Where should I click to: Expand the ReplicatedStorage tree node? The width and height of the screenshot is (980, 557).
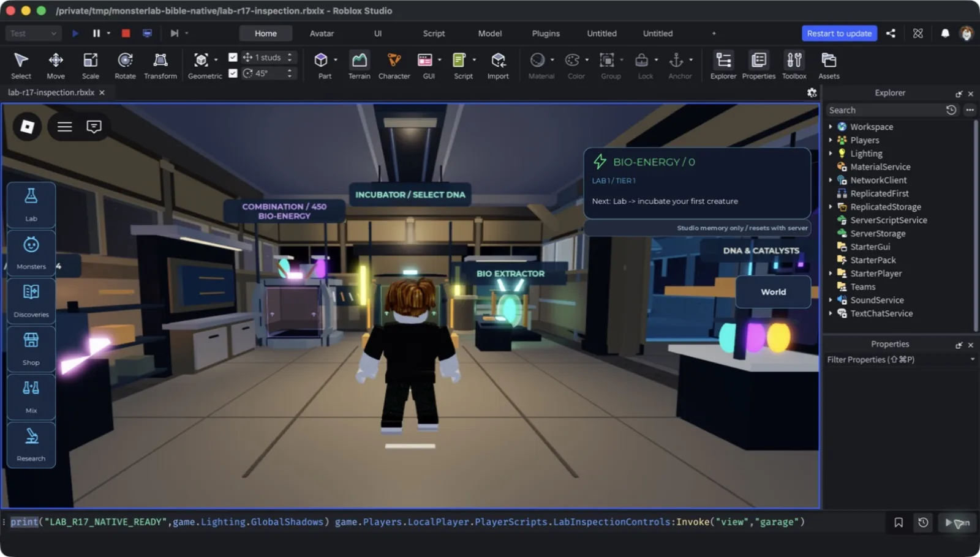pos(831,207)
